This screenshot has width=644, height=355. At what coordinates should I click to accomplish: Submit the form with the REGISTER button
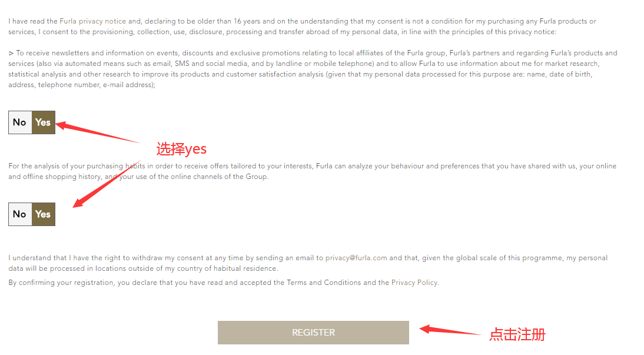(313, 333)
